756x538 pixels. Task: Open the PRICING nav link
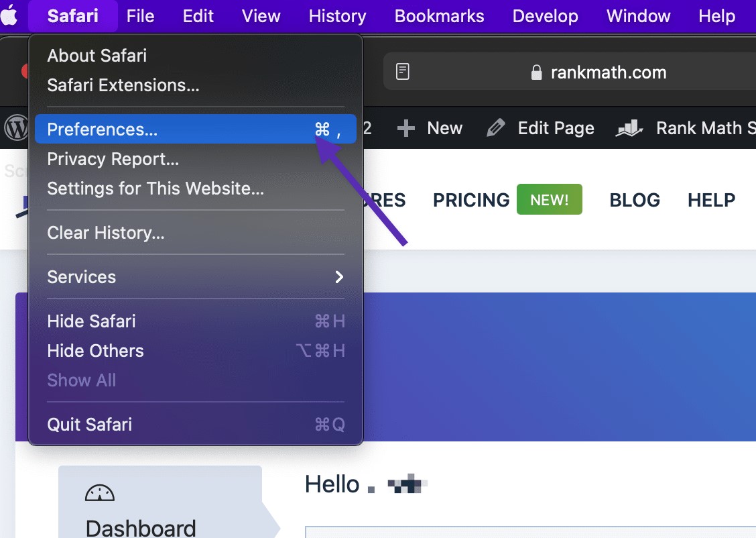[471, 200]
